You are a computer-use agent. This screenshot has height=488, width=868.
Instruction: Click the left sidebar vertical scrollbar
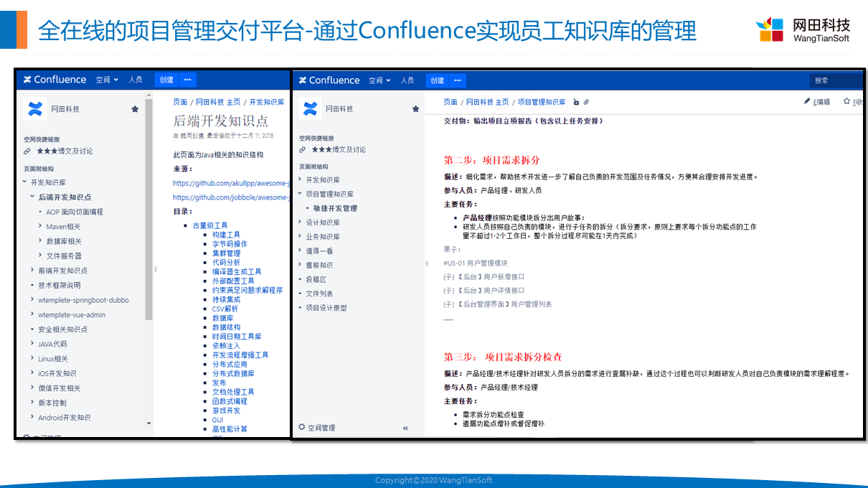click(x=149, y=210)
